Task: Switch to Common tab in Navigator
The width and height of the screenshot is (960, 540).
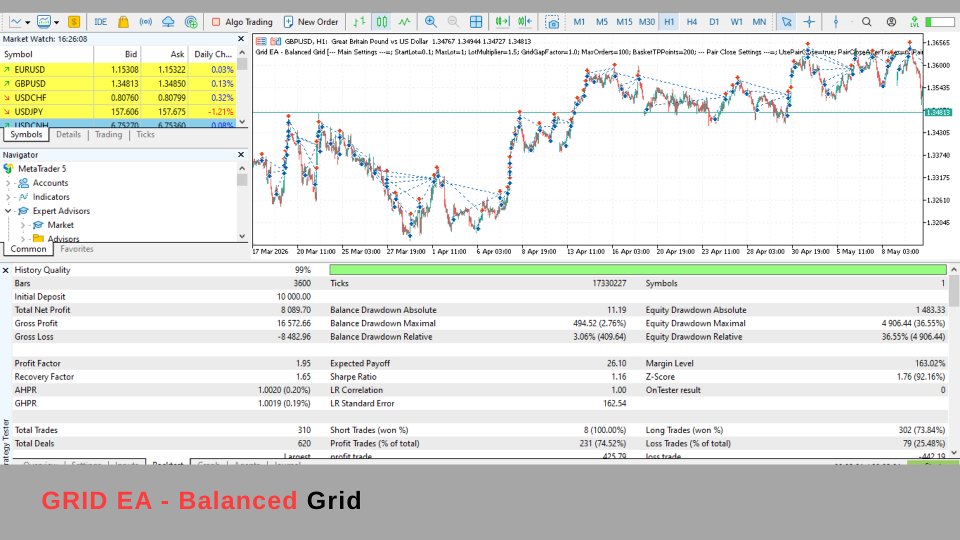Action: tap(28, 249)
